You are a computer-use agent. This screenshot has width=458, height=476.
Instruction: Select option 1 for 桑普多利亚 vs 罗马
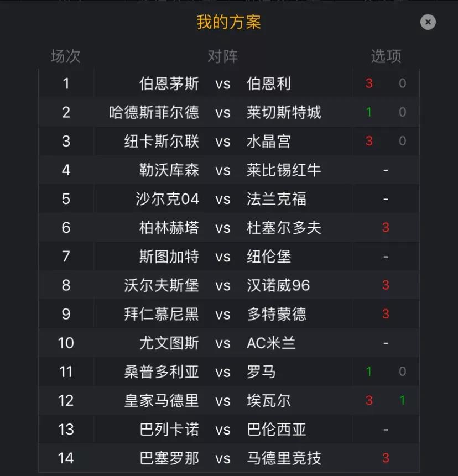pyautogui.click(x=369, y=372)
